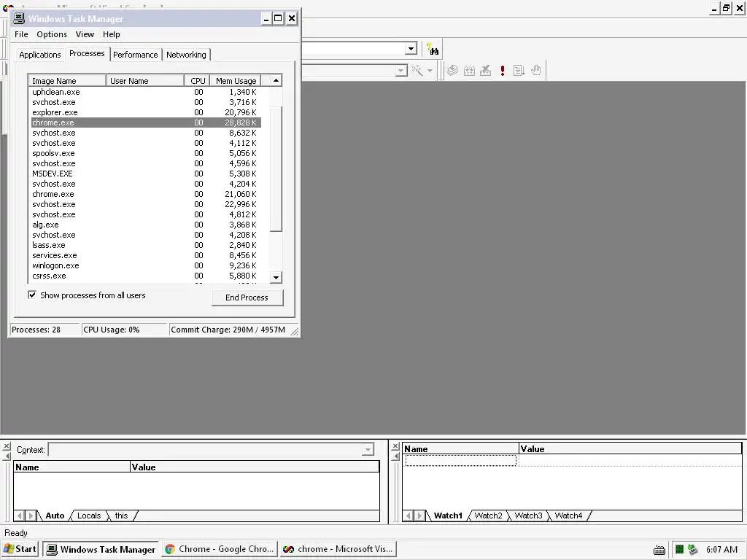
Task: Switch to the Watch4 tab
Action: [x=568, y=516]
